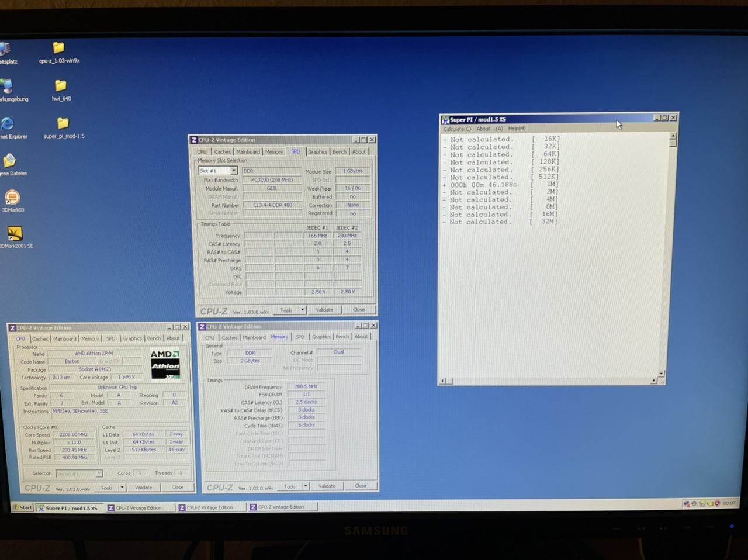This screenshot has height=560, width=748.
Task: Switch to Memory tab in SPD window
Action: (x=274, y=152)
